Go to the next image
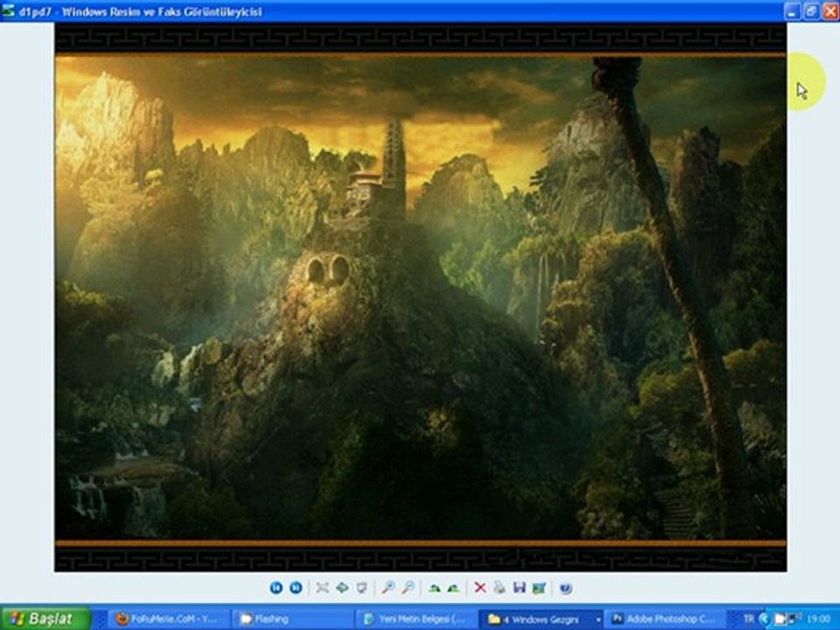The width and height of the screenshot is (840, 630). pos(296,588)
